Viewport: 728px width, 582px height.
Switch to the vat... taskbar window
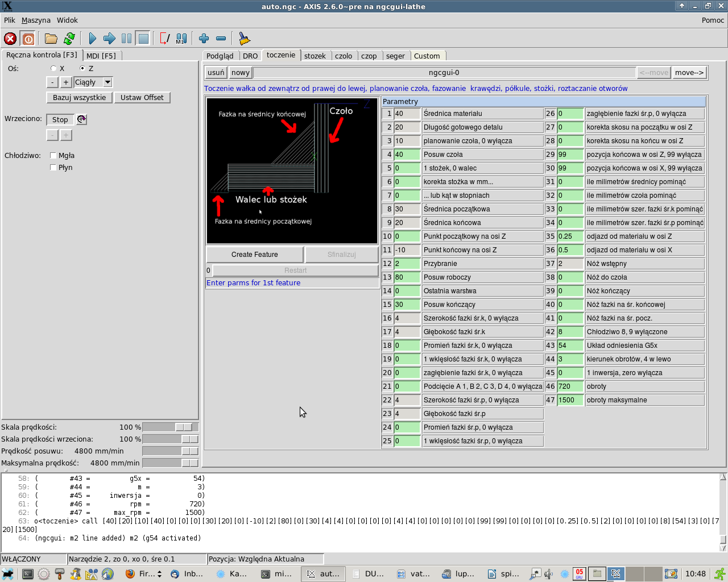coord(413,573)
